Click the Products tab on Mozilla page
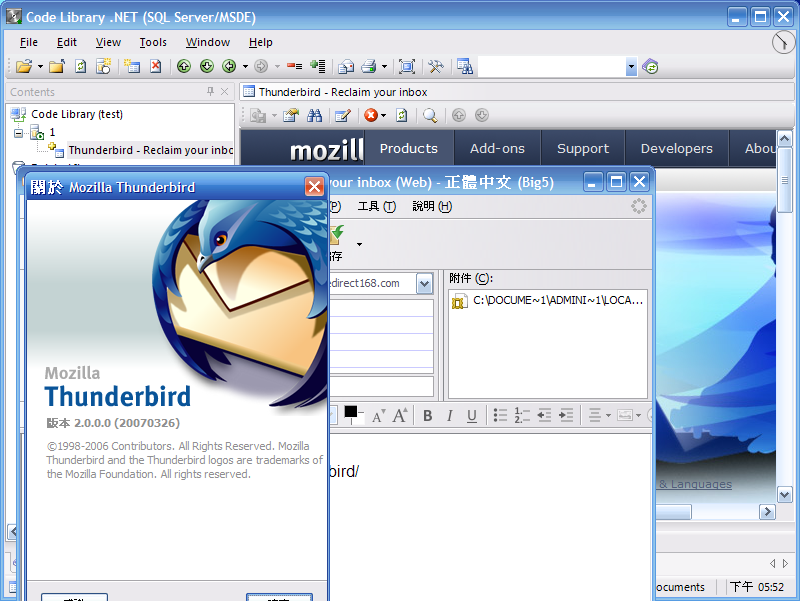 tap(409, 148)
